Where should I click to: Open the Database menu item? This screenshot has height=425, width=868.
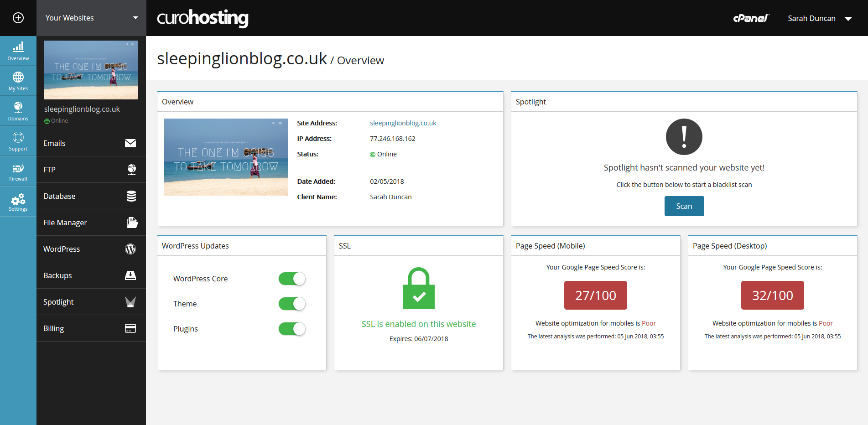[x=91, y=196]
